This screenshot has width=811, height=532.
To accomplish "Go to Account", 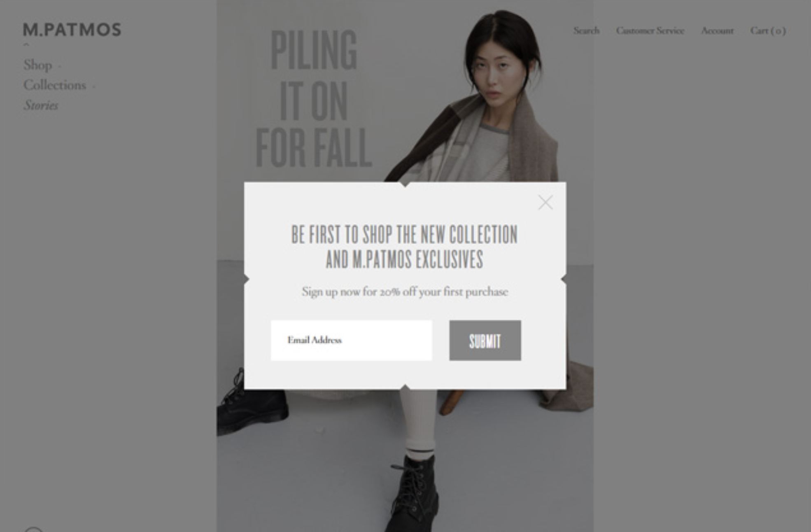I will [x=717, y=30].
